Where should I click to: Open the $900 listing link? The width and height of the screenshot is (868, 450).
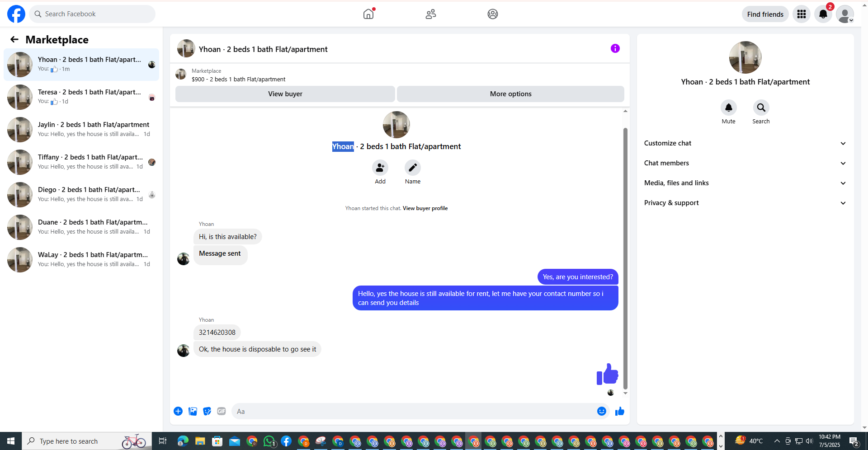238,79
